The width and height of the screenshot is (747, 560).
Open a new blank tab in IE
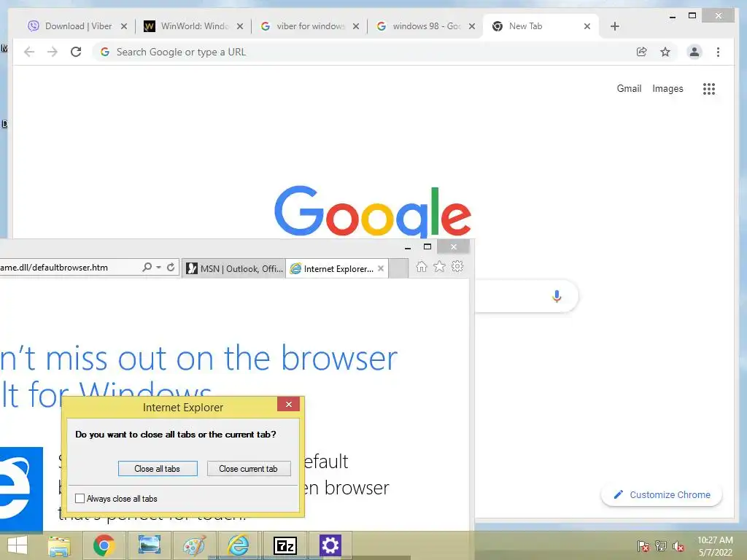[x=398, y=268]
